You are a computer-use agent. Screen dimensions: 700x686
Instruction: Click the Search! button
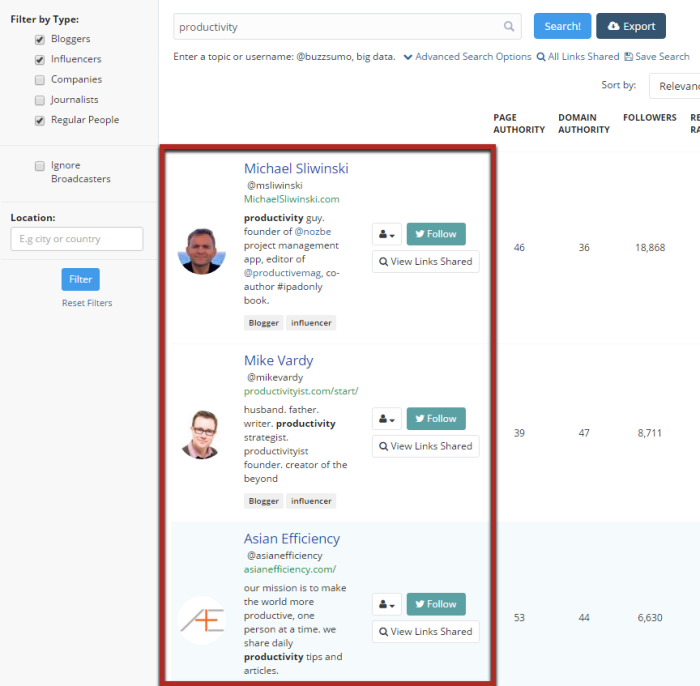click(562, 26)
